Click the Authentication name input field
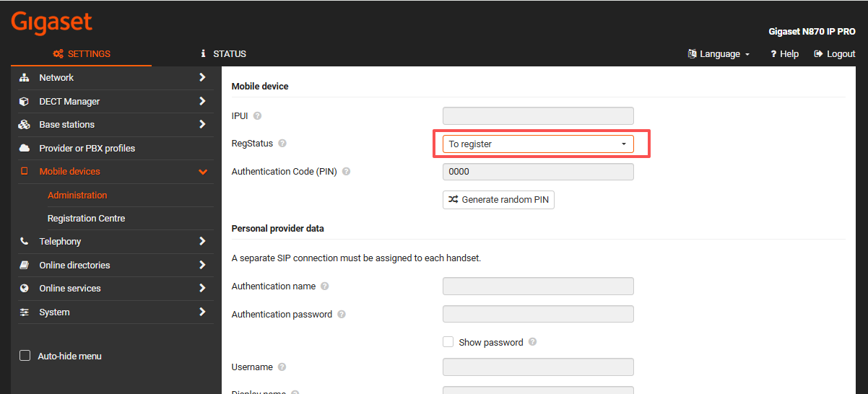This screenshot has width=868, height=394. pyautogui.click(x=538, y=286)
